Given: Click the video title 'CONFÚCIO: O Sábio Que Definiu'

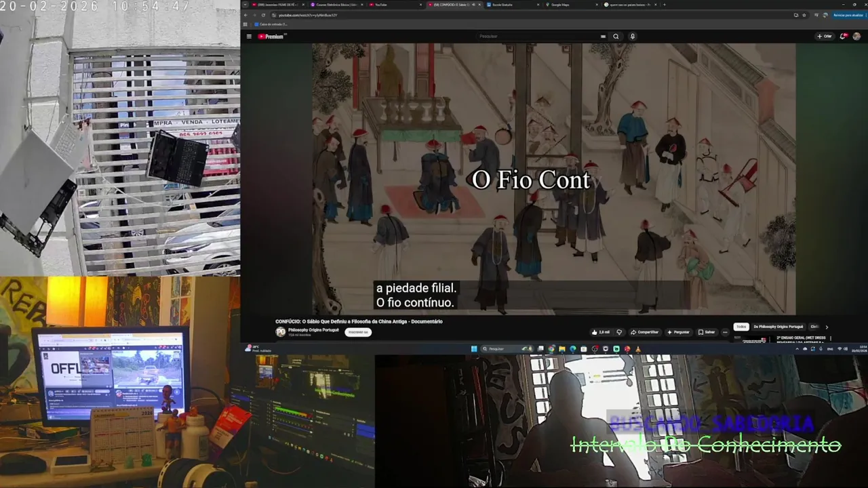Looking at the screenshot, I should 359,321.
